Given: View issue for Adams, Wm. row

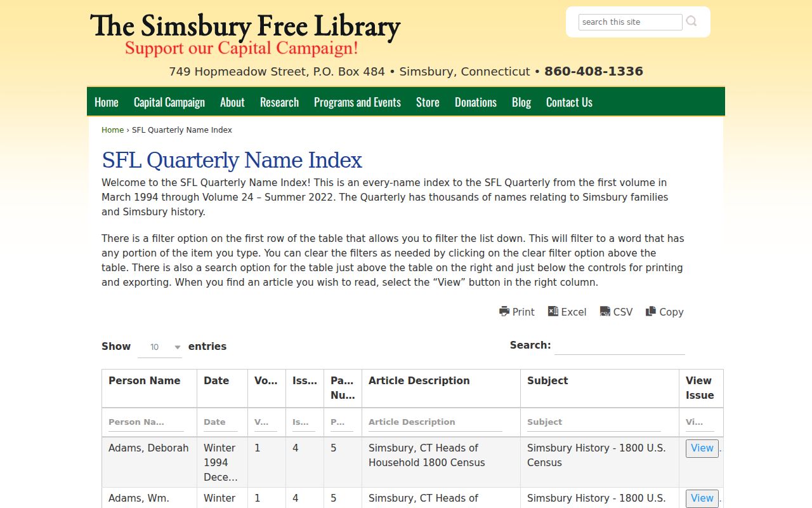Looking at the screenshot, I should (x=702, y=498).
